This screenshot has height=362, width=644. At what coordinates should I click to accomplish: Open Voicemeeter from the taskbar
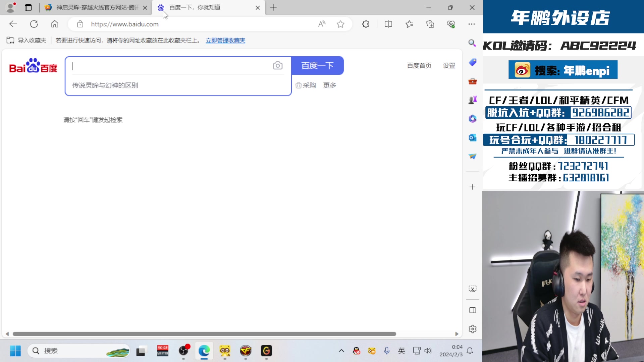pyautogui.click(x=163, y=351)
